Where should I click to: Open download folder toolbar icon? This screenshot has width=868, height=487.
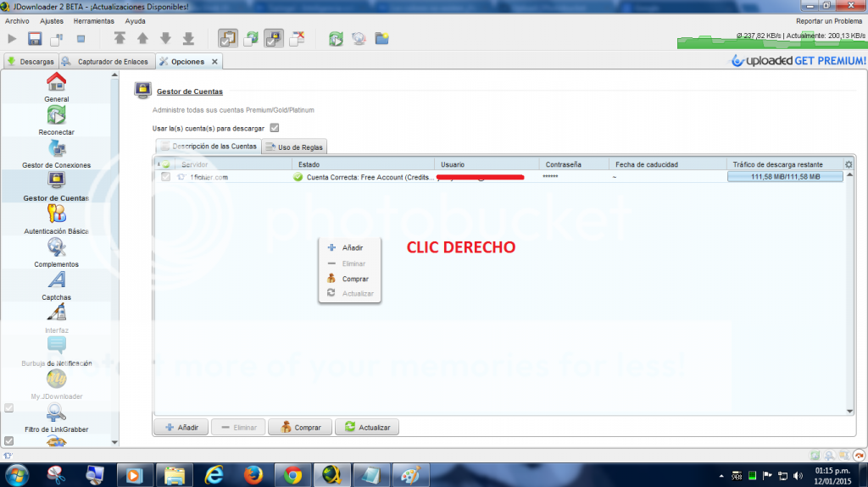[x=382, y=39]
